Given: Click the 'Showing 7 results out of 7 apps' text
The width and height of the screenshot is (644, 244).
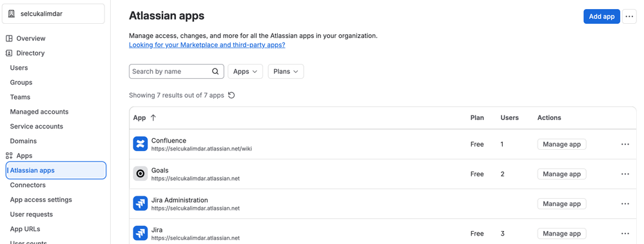Looking at the screenshot, I should coord(177,95).
